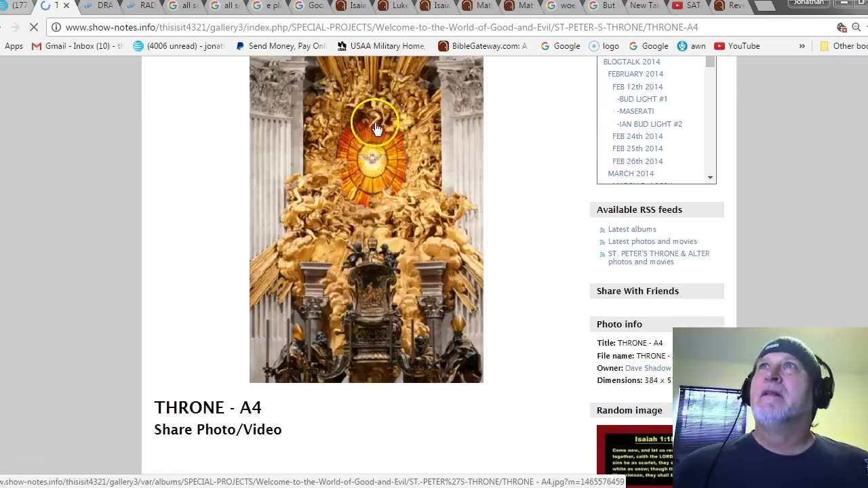Select FEB 26th 2014 in the album tree
Viewport: 868px width, 488px height.
click(637, 161)
